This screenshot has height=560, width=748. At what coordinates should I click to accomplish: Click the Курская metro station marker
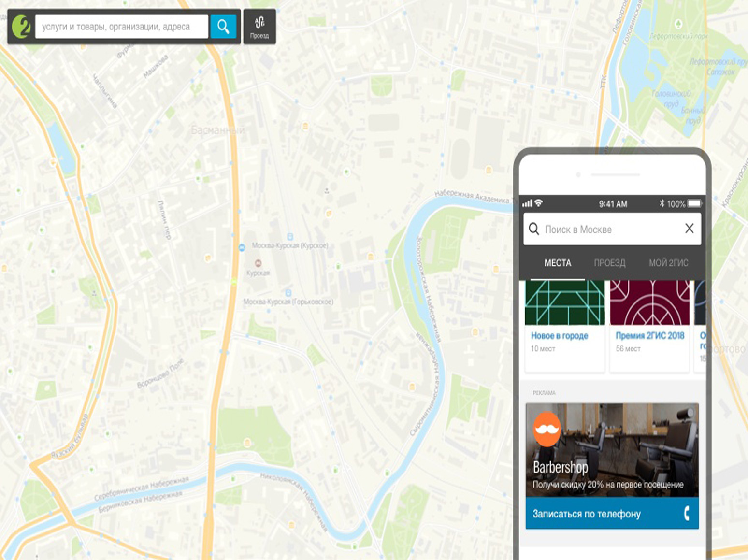click(258, 263)
